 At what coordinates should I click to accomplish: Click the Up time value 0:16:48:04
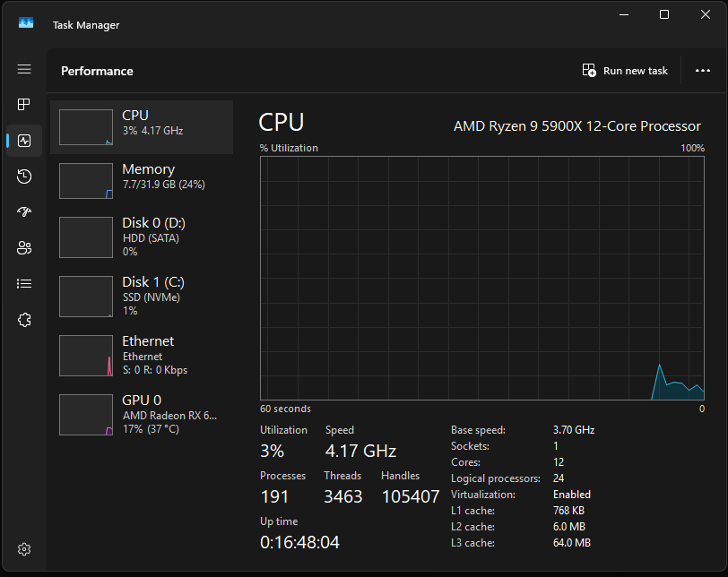(x=300, y=542)
